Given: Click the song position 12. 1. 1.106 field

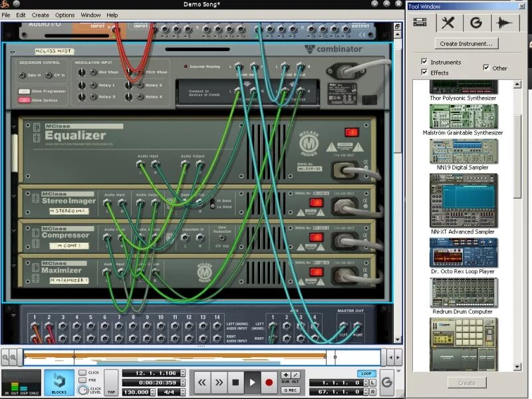Looking at the screenshot, I should tap(152, 373).
